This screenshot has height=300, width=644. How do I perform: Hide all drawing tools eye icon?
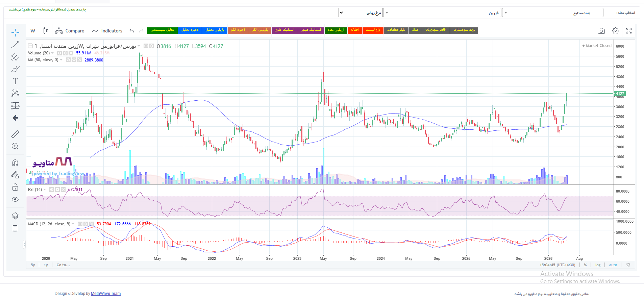15,199
